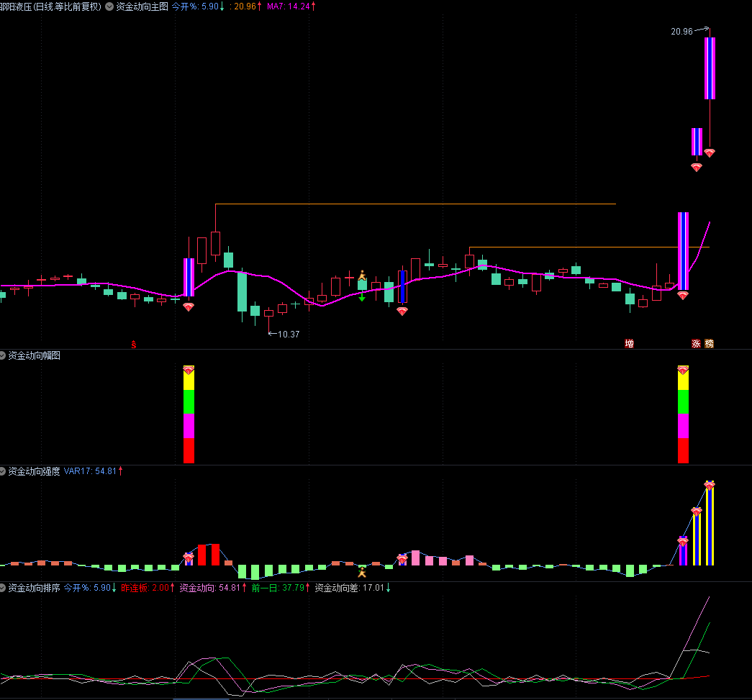Click the 20.96 high price label
752x700 pixels.
681,32
